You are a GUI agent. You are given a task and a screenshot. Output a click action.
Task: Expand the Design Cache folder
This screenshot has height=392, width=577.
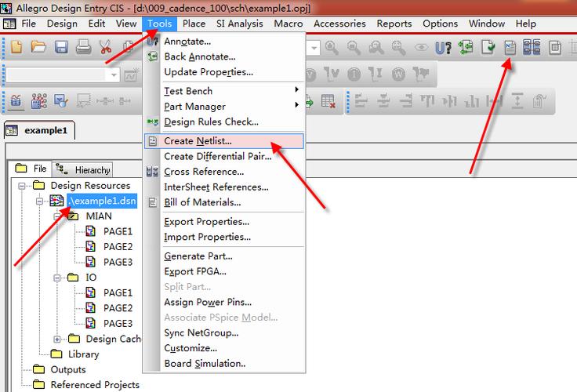(x=57, y=339)
